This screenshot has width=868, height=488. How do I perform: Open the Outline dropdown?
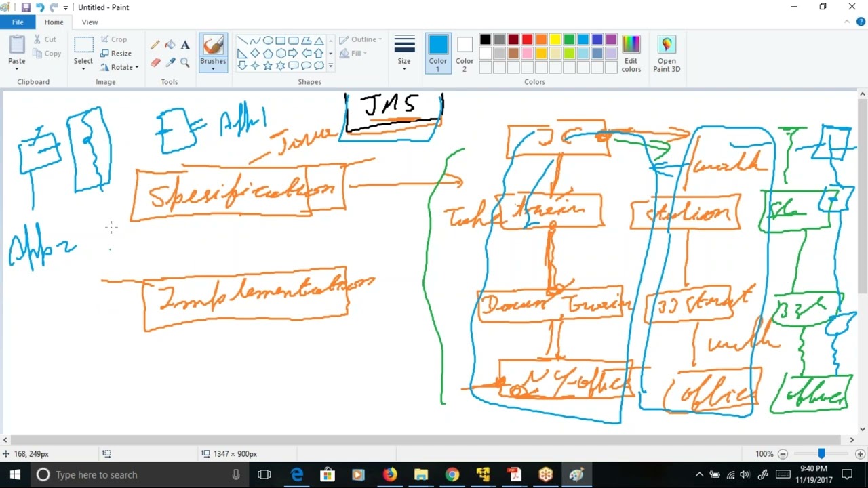pyautogui.click(x=361, y=39)
